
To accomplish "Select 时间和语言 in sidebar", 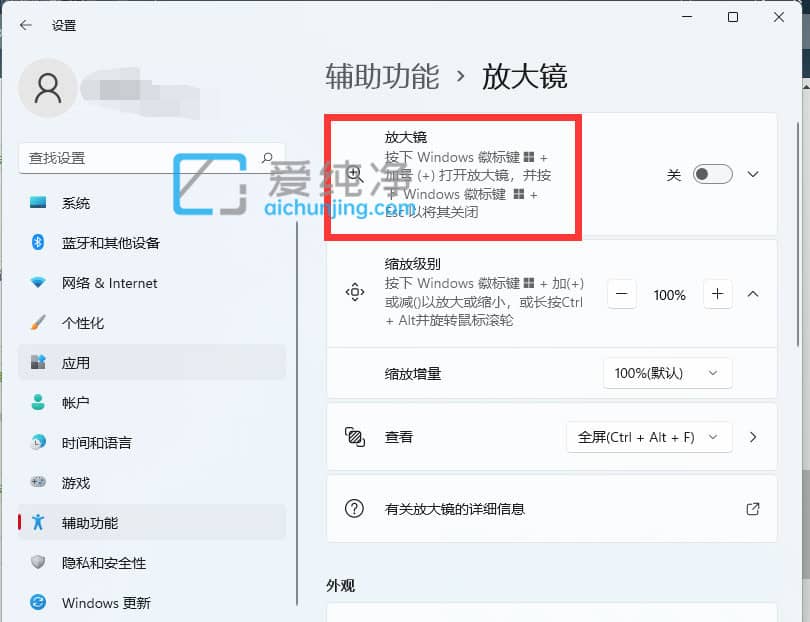I will (40, 442).
